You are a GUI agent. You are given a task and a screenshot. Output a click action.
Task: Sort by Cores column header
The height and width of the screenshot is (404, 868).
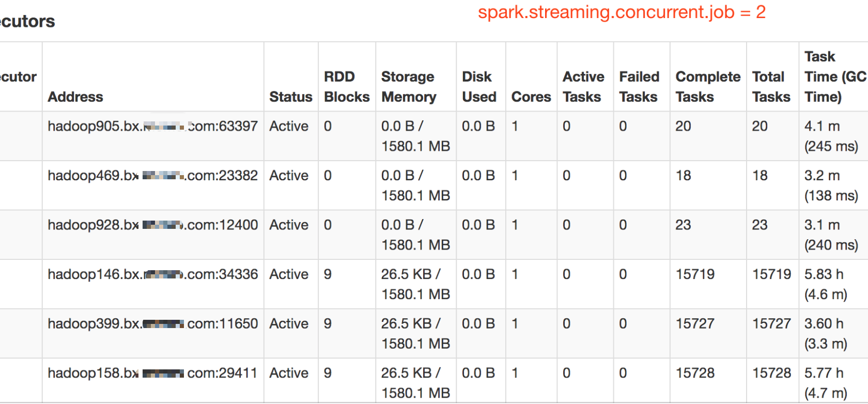coord(531,97)
